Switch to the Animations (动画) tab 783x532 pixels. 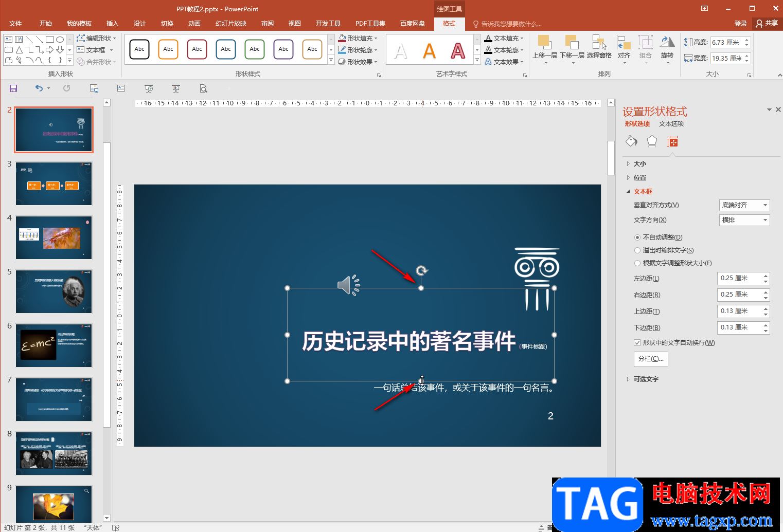pyautogui.click(x=194, y=24)
